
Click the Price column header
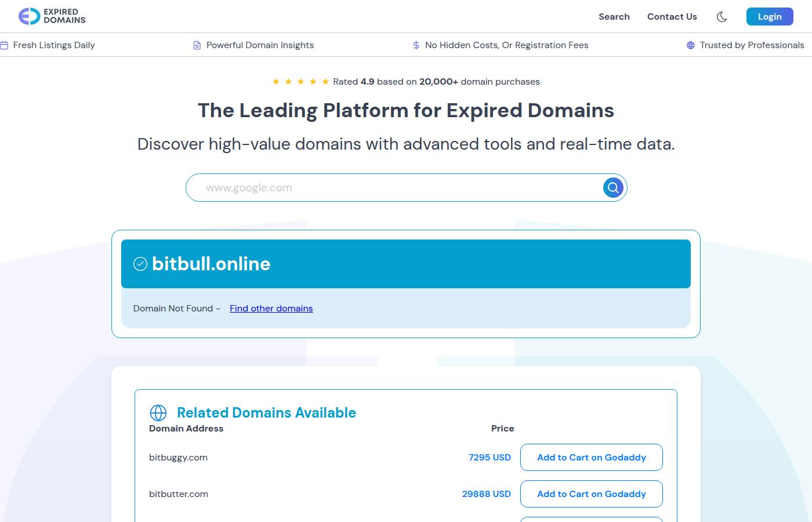[503, 429]
